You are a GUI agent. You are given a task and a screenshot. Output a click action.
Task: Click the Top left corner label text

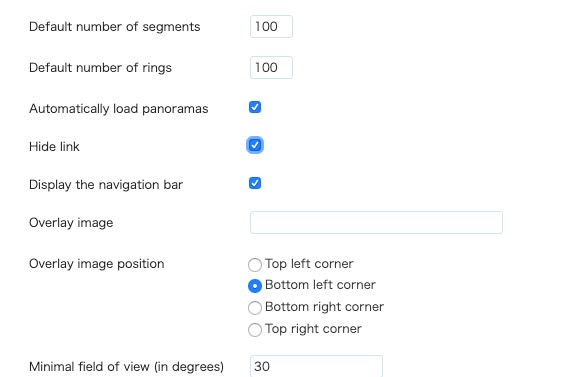tap(309, 263)
